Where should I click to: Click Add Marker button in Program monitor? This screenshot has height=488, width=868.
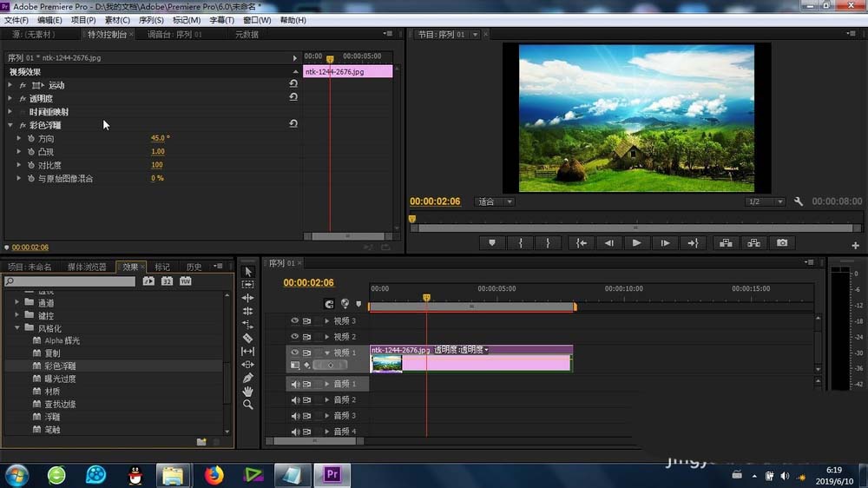pos(491,242)
